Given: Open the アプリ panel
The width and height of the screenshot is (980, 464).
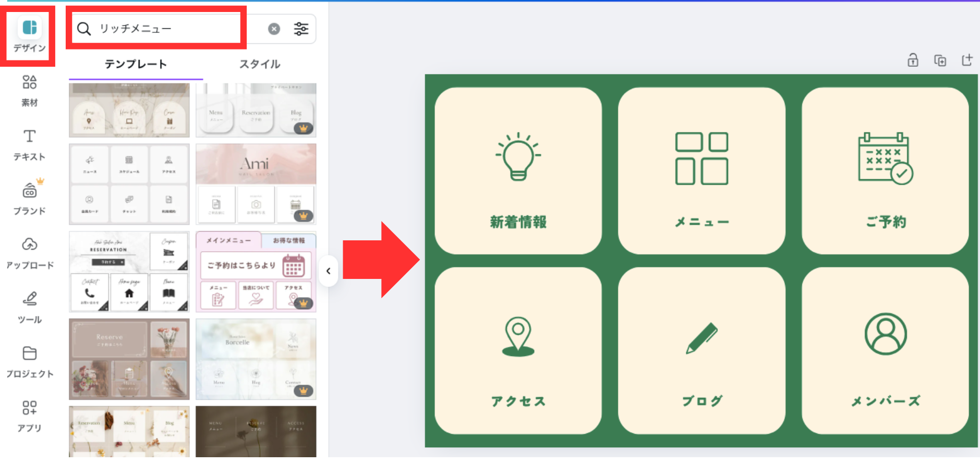Looking at the screenshot, I should [29, 416].
